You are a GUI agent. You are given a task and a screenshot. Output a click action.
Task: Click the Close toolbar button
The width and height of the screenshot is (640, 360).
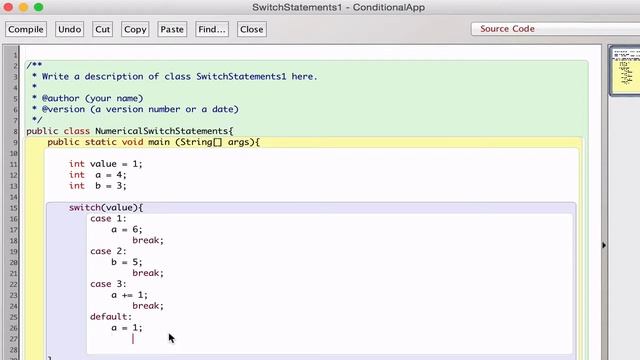click(251, 29)
